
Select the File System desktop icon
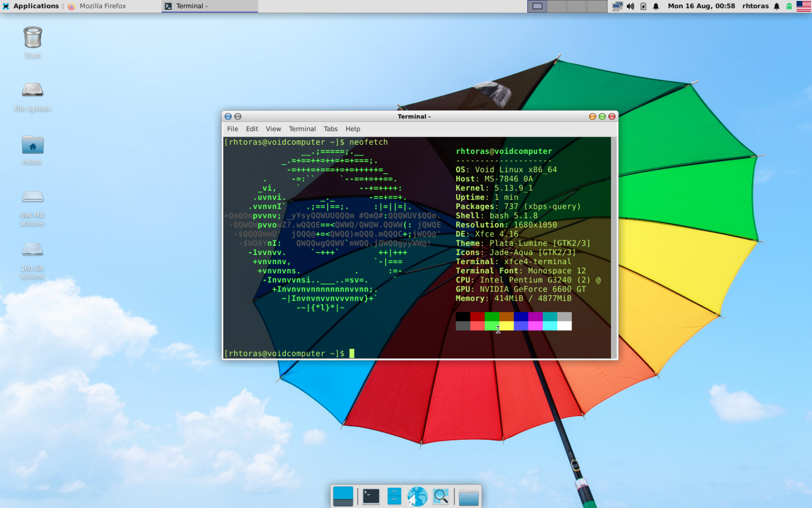pos(32,97)
